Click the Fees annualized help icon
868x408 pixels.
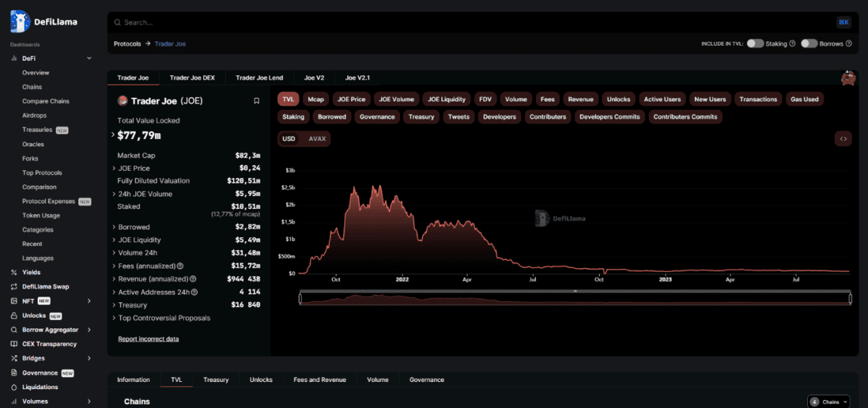point(180,266)
